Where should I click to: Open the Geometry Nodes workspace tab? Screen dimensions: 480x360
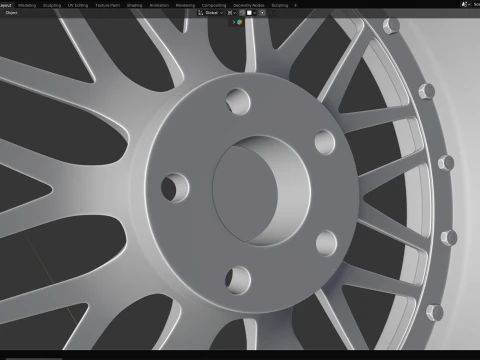pyautogui.click(x=249, y=5)
